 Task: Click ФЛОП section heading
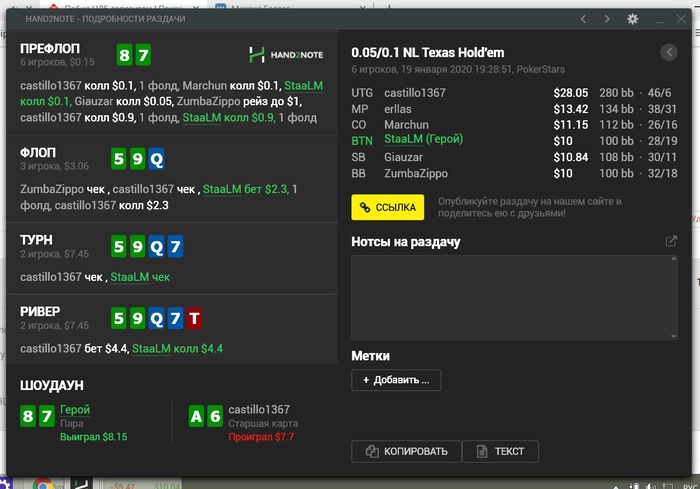tap(38, 153)
